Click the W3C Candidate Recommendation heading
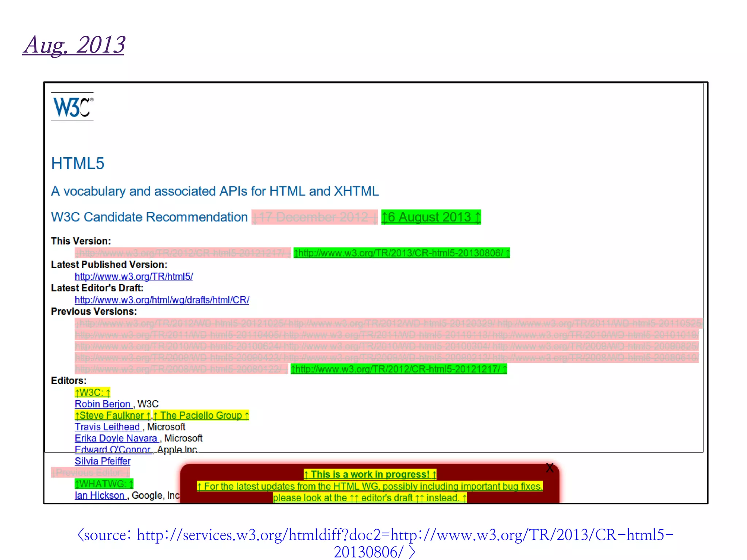Screen dimensions: 747x560 [150, 217]
